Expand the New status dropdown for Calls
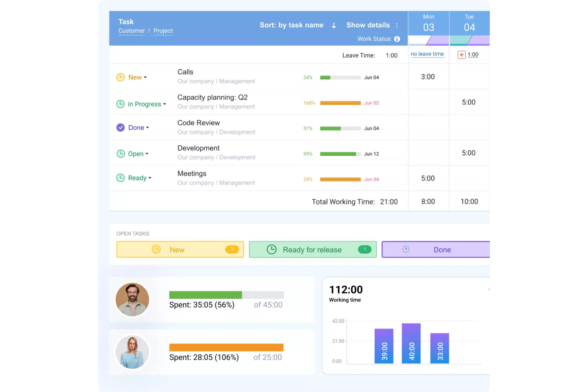This screenshot has width=588, height=392. click(145, 77)
